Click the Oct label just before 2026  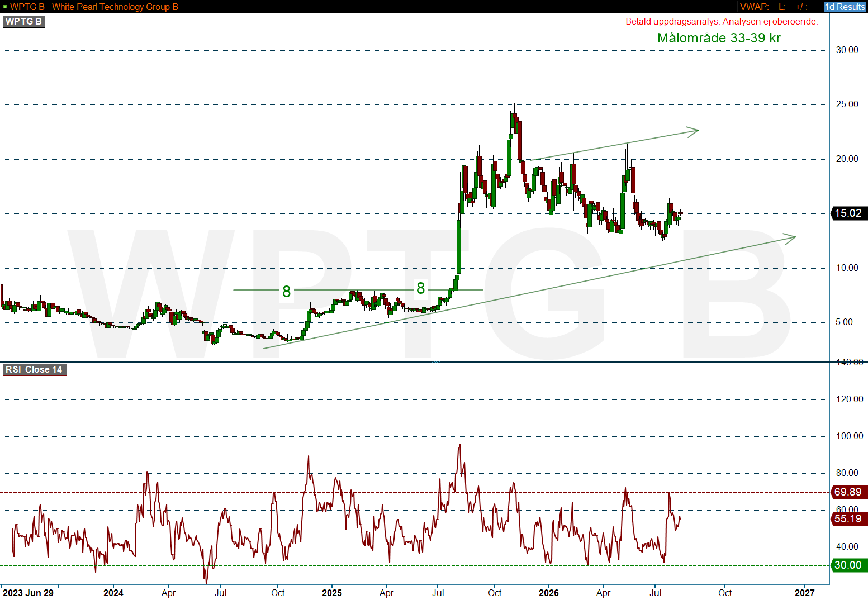495,593
